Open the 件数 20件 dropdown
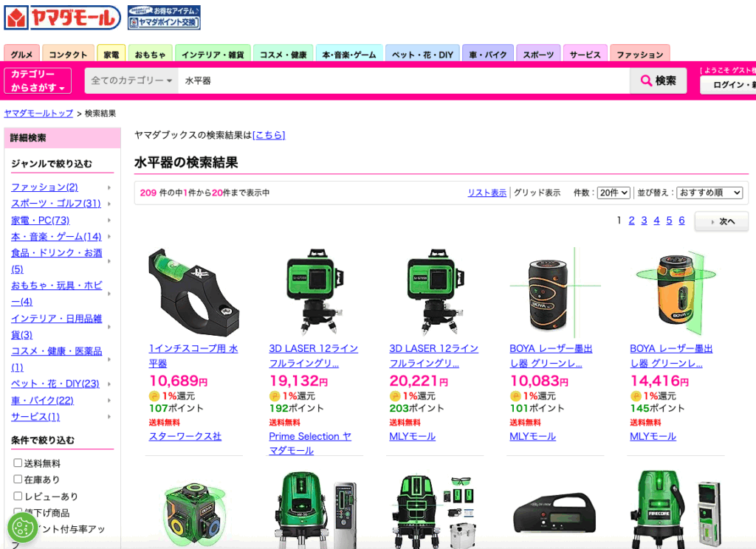The height and width of the screenshot is (549, 756). pos(614,193)
